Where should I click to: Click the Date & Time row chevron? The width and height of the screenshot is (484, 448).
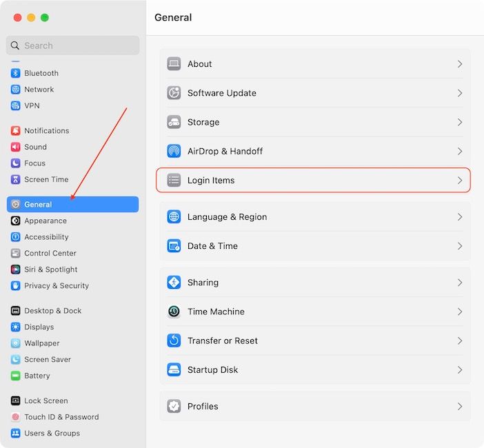click(x=460, y=246)
